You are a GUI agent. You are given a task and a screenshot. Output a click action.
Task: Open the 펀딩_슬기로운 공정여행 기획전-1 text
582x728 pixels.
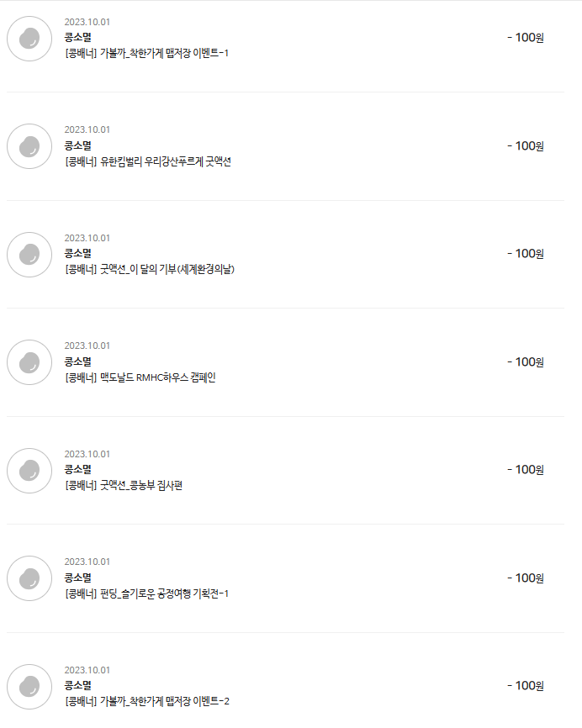[x=146, y=593]
